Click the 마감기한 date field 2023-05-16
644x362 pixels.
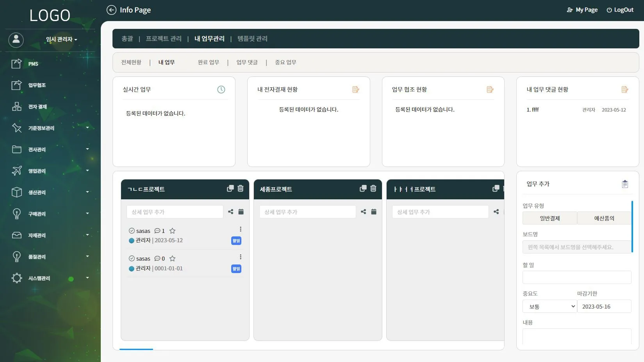pos(604,307)
